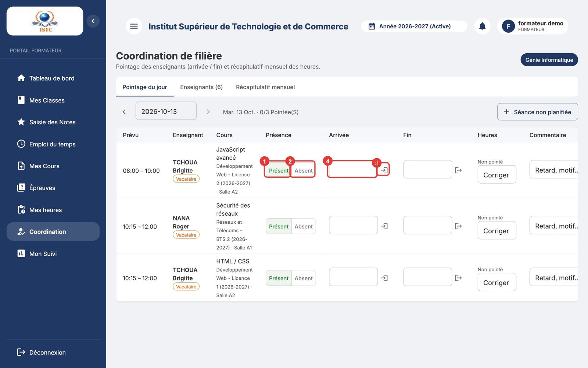Go to Tableau de bord
588x368 pixels.
click(53, 78)
